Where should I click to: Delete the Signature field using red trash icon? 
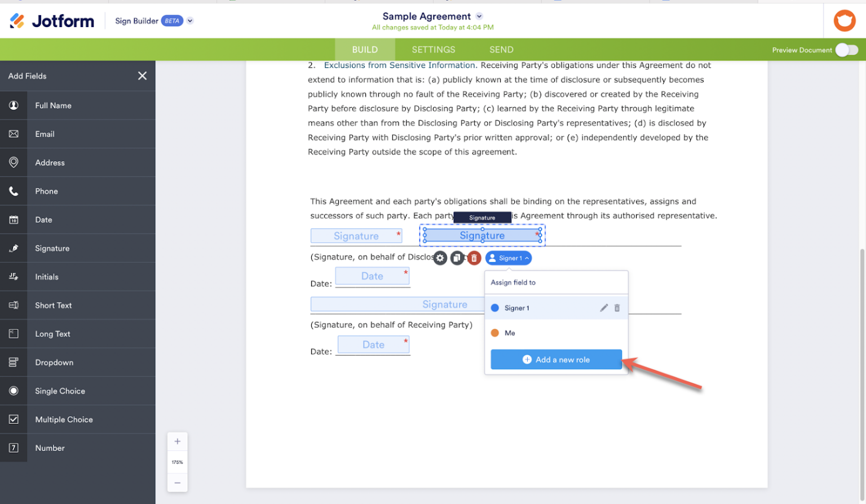474,258
